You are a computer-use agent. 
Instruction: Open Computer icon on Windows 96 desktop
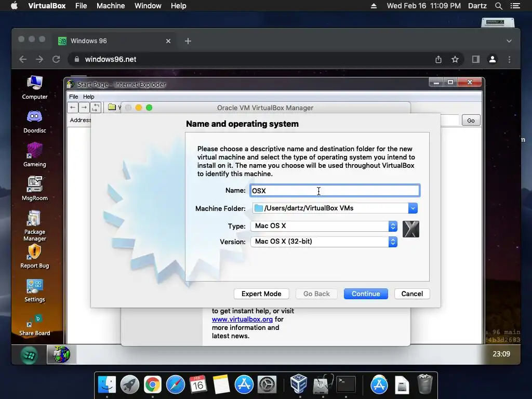click(x=35, y=87)
